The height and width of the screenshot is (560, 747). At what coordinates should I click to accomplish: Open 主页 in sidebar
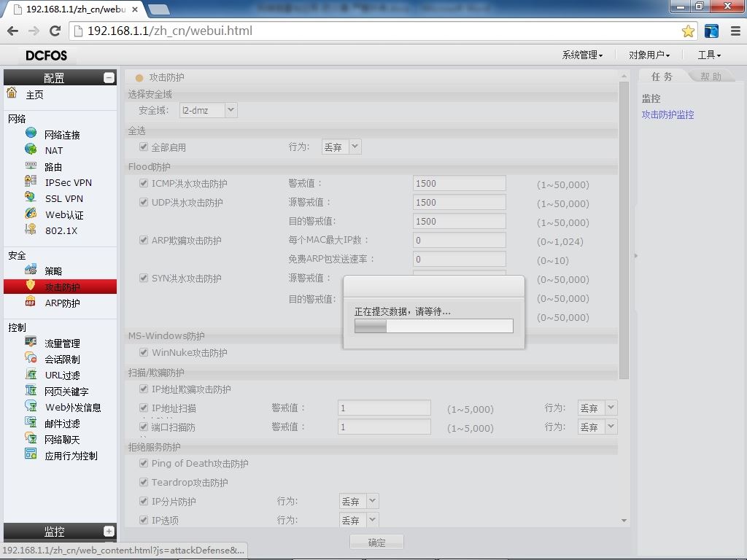(x=34, y=95)
